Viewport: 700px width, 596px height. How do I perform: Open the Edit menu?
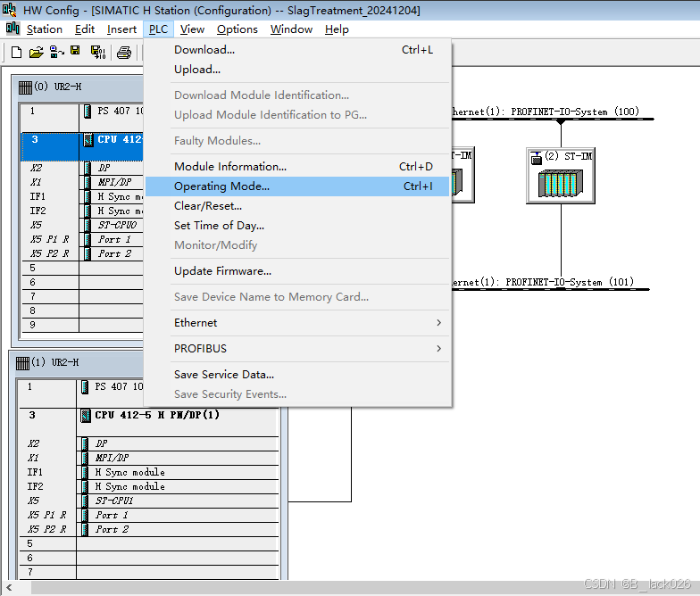point(85,29)
